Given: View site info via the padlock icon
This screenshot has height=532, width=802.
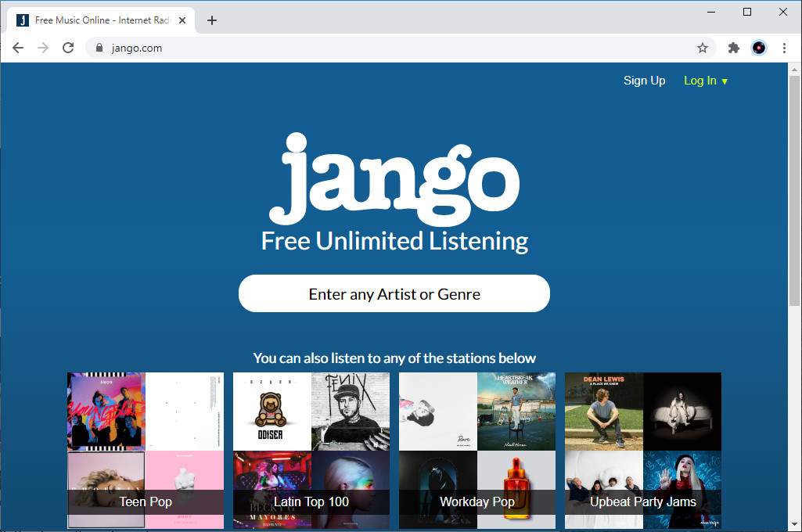Looking at the screenshot, I should [x=99, y=48].
